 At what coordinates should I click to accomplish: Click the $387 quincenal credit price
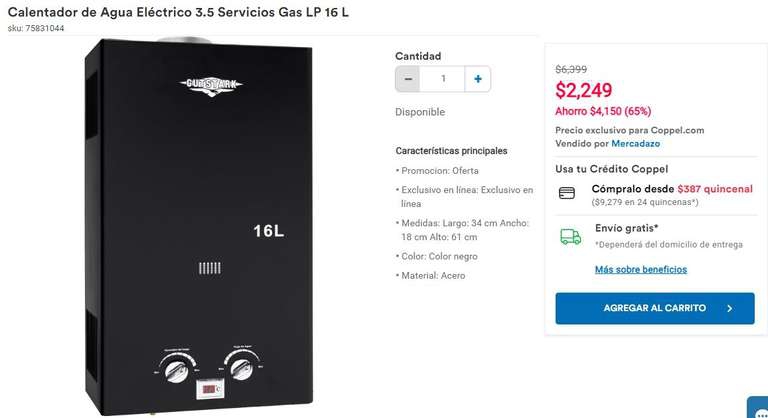pyautogui.click(x=715, y=189)
